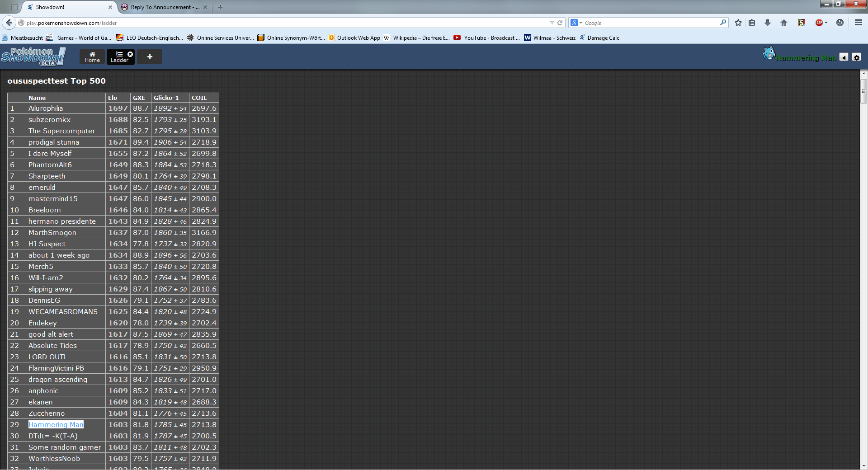Open the Online Services Univer... bookmark

click(x=221, y=38)
